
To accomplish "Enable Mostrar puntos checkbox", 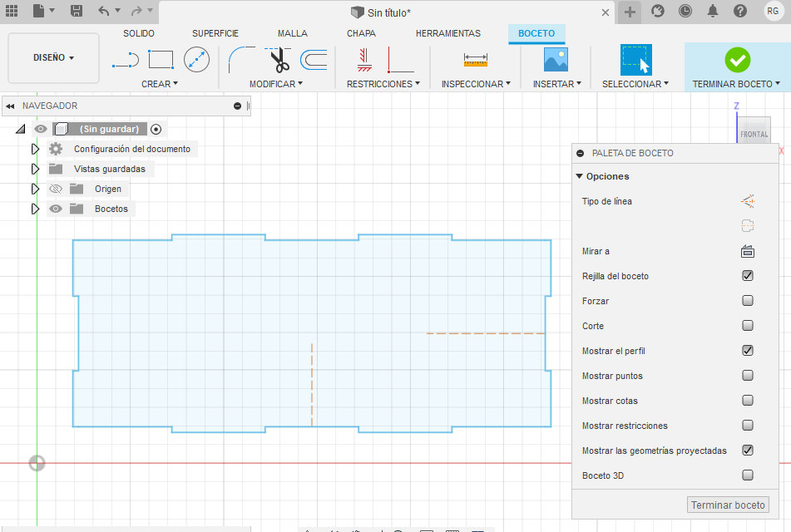I will point(748,375).
